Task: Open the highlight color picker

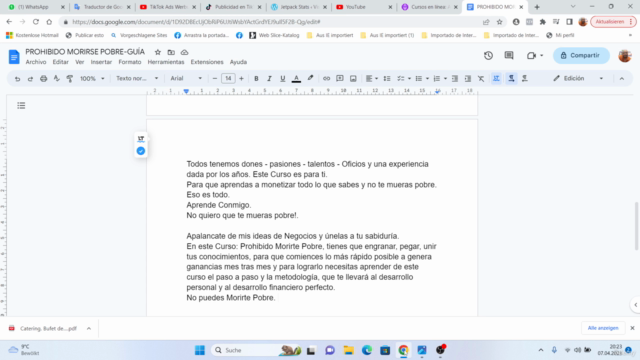Action: [310, 78]
